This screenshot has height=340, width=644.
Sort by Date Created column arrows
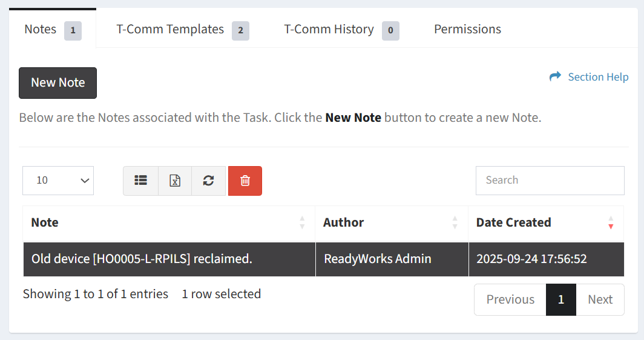point(611,222)
